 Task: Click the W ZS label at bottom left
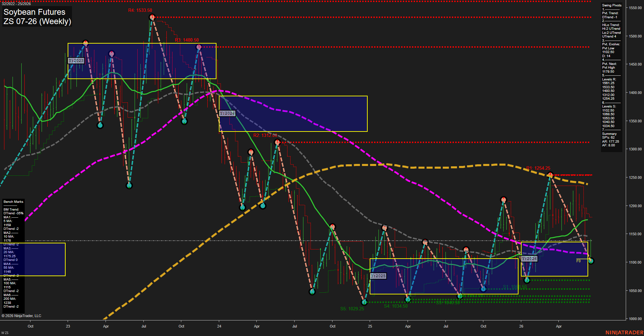coord(4,333)
